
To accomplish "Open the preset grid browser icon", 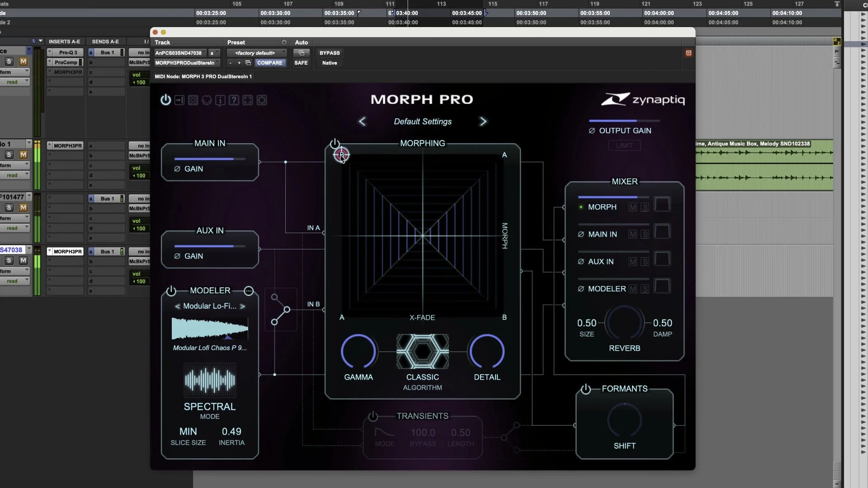I will (x=193, y=100).
